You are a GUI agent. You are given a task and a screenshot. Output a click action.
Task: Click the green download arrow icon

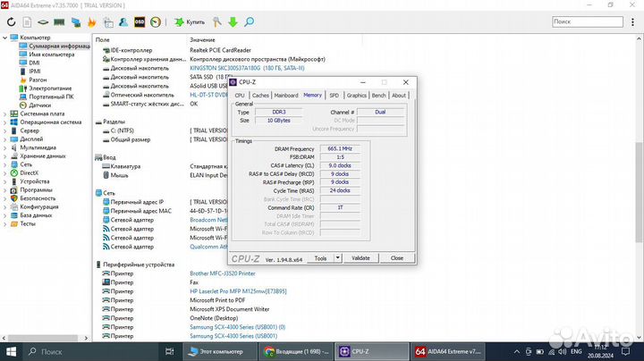point(233,22)
